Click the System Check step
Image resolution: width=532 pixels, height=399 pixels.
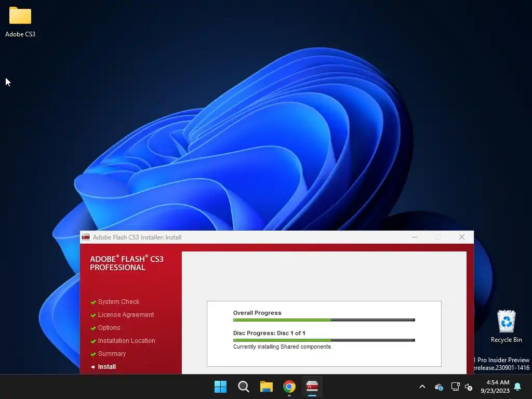pyautogui.click(x=118, y=302)
